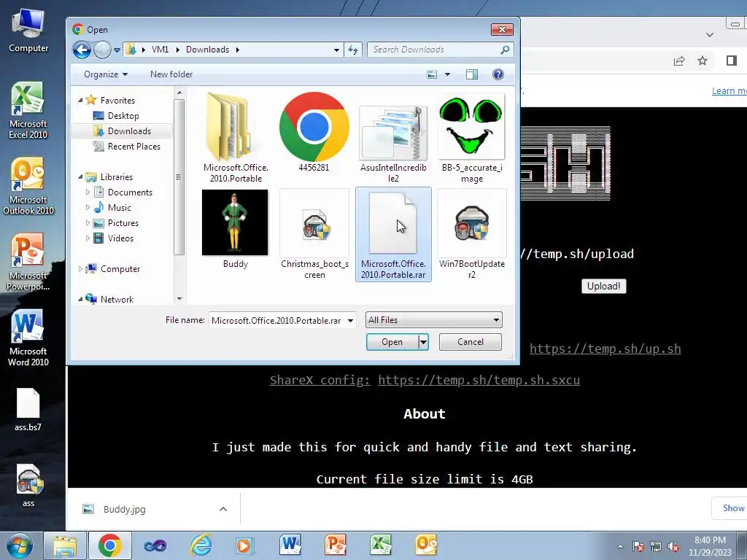Image resolution: width=747 pixels, height=560 pixels.
Task: Open Windows Explorer from taskbar
Action: [65, 545]
